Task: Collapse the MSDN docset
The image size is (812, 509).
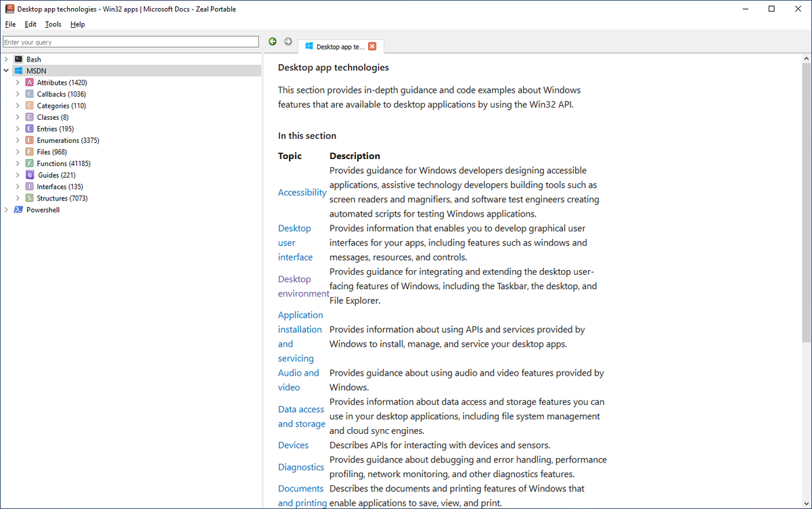Action: pyautogui.click(x=6, y=71)
